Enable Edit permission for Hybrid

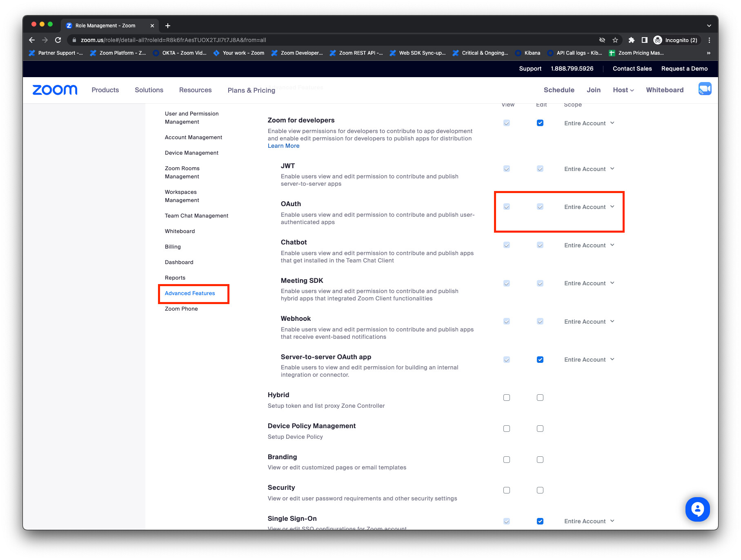[540, 398]
